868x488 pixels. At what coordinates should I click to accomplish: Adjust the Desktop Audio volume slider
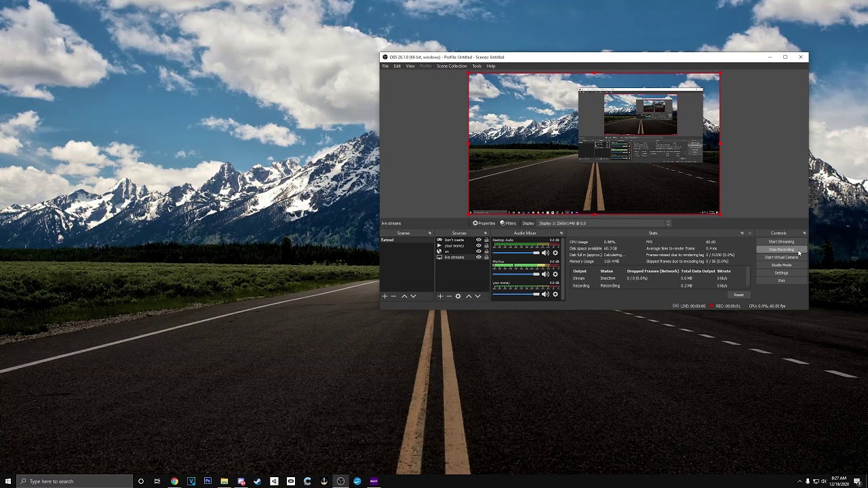pos(516,253)
